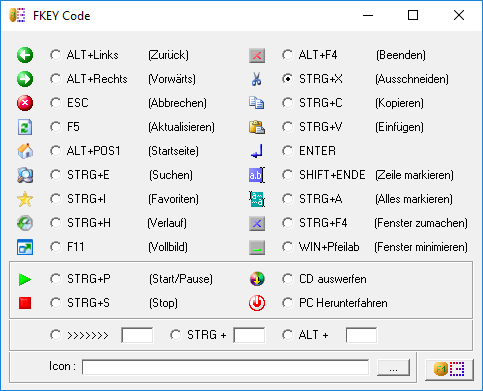Click the clipboard paste icon for Einfügen
The image size is (483, 391).
(x=257, y=127)
